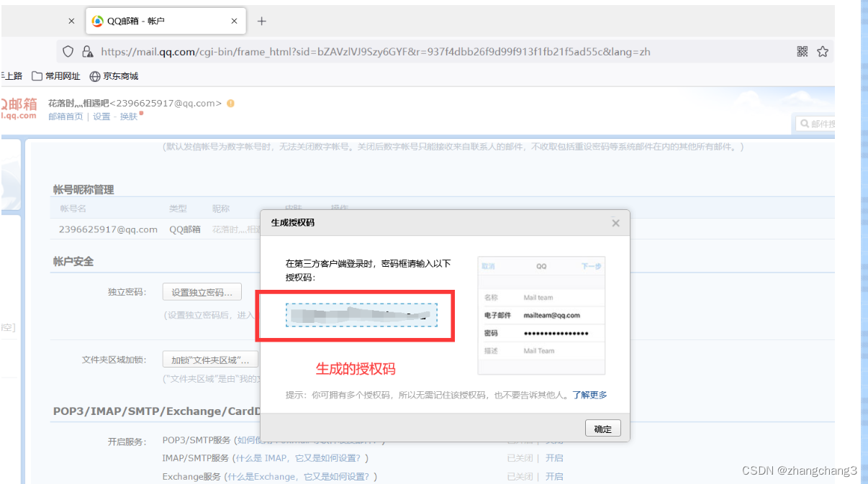Open the 设置 link in header
Image resolution: width=868 pixels, height=484 pixels.
point(101,117)
